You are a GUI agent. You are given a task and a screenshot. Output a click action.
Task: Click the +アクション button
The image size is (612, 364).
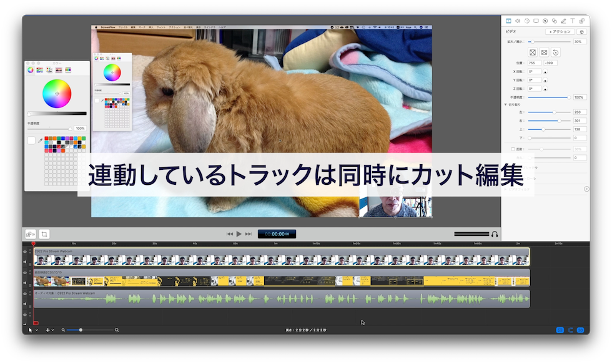click(x=559, y=32)
